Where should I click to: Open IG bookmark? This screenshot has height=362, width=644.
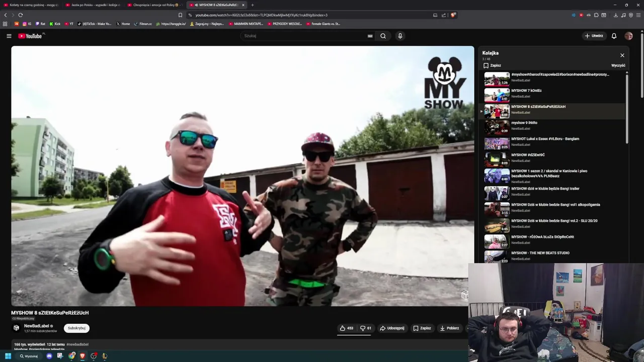[x=27, y=24]
